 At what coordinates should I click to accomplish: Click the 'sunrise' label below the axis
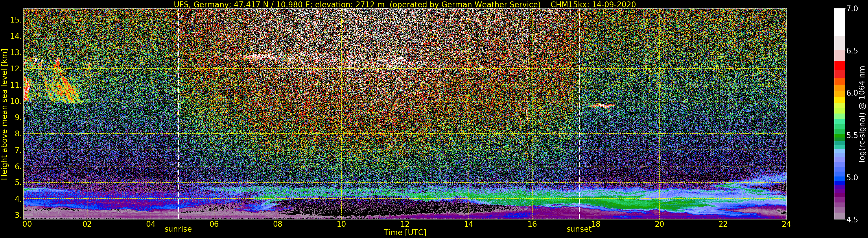point(178,229)
